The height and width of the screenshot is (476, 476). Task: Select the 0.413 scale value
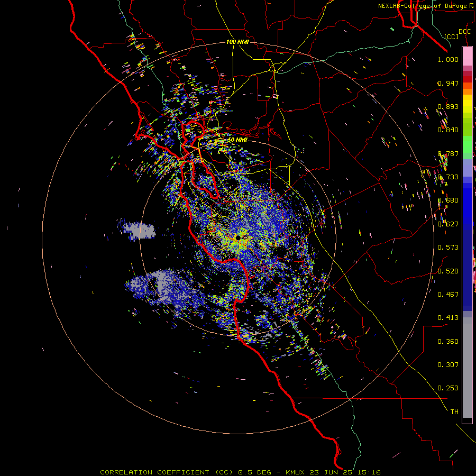point(448,318)
